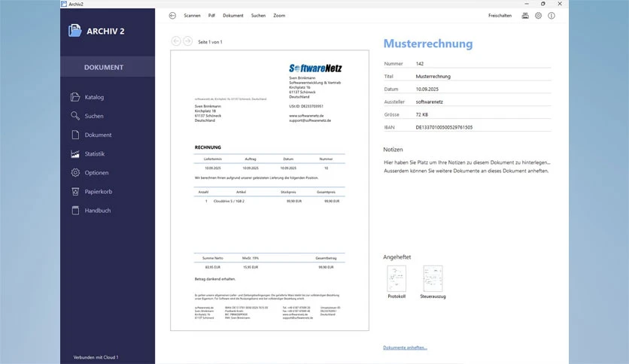Click the Musterrechnung heading
The image size is (629, 364).
428,44
